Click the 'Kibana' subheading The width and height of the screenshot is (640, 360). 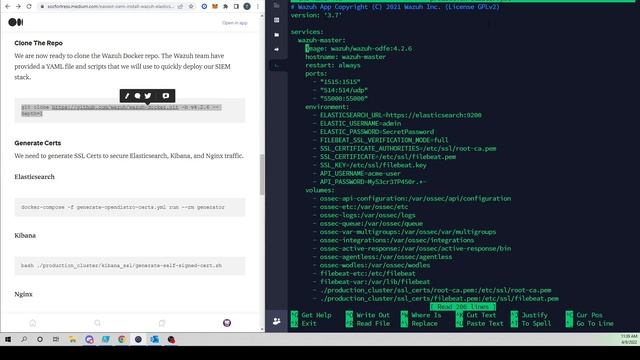25,236
